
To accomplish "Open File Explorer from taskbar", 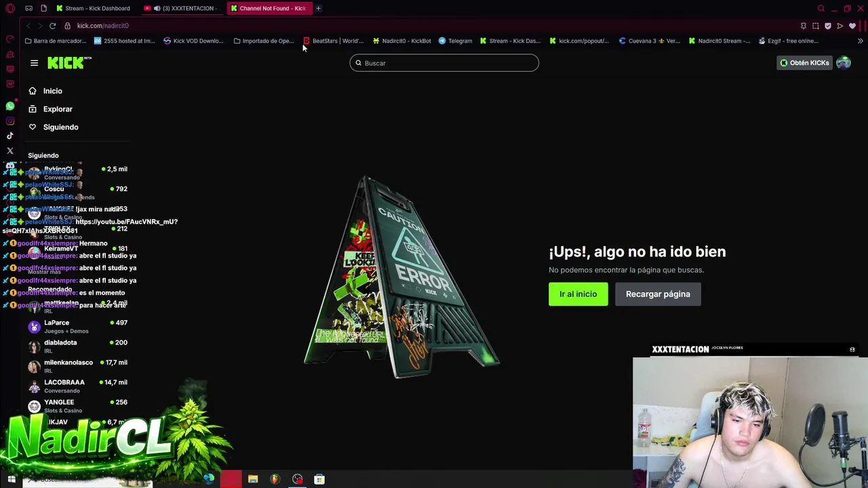I will point(253,479).
